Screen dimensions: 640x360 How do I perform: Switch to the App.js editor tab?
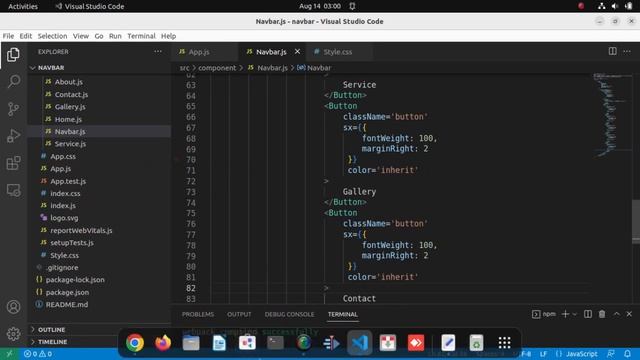[x=204, y=52]
